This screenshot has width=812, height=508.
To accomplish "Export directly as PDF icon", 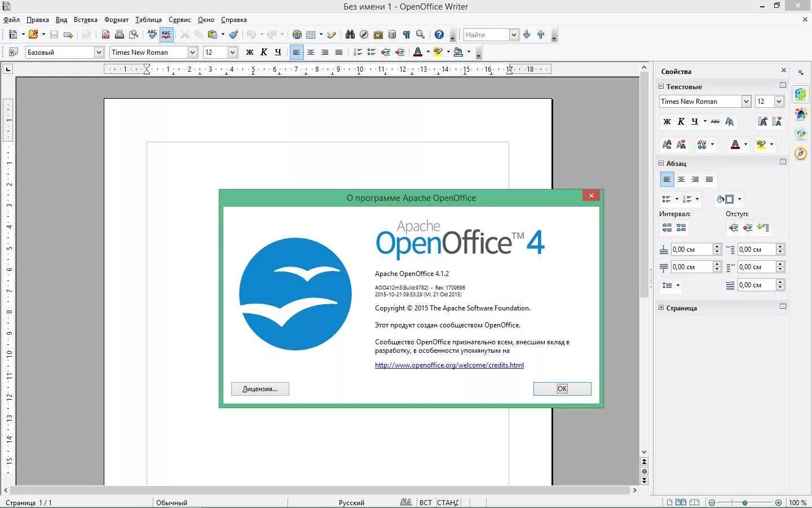I will [105, 34].
